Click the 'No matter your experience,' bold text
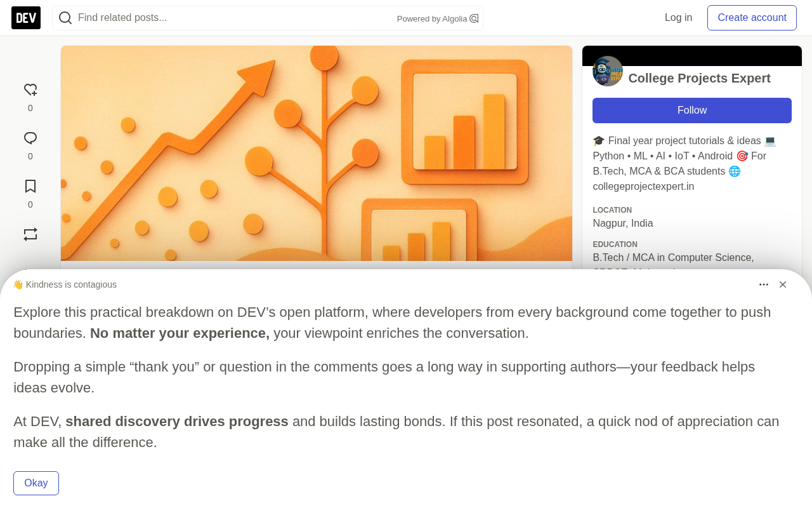 coord(180,333)
